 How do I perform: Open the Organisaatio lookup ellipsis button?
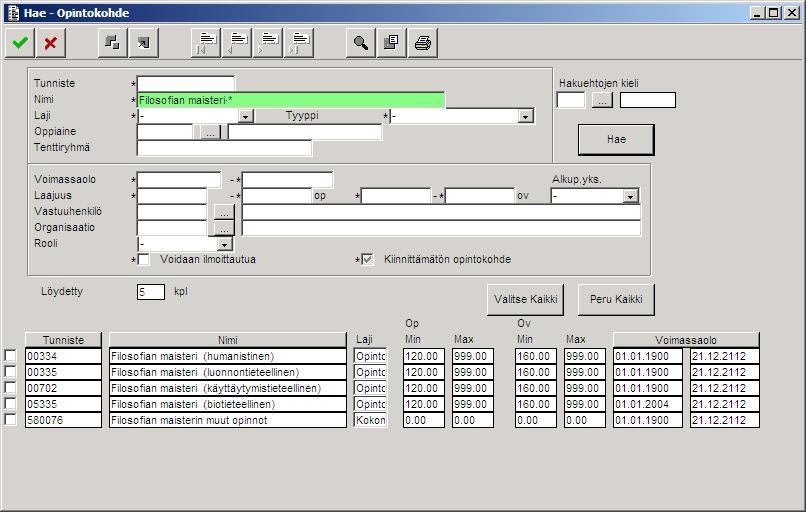pos(224,228)
